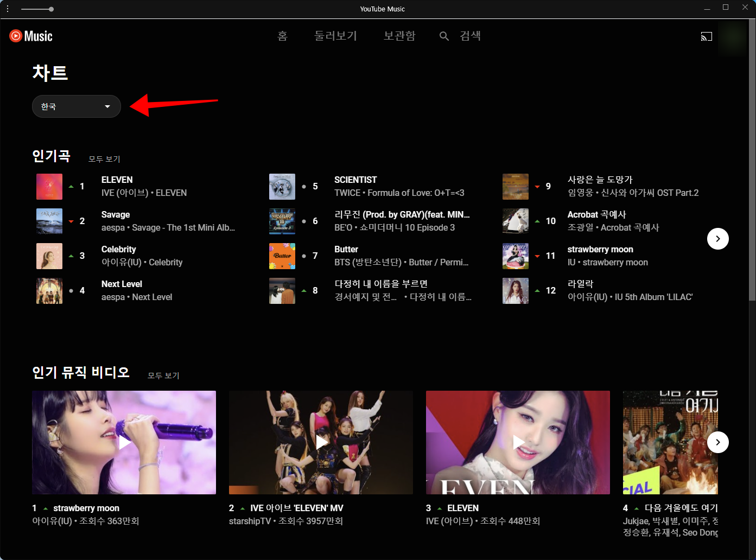Play the strawberry moon music video
The image size is (756, 560).
click(124, 442)
